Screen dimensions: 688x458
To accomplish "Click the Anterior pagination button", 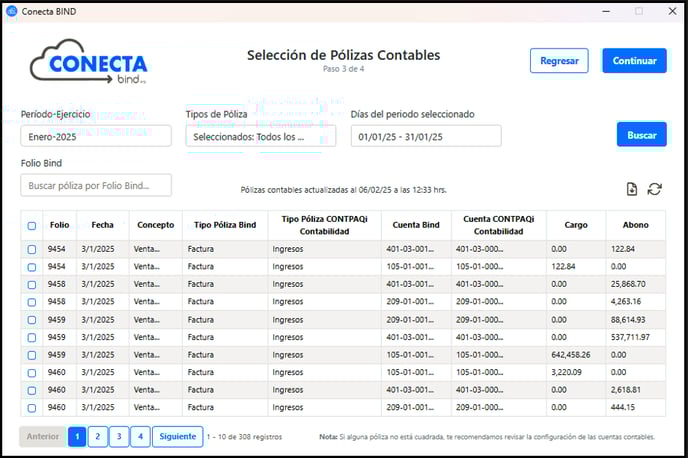I will coord(43,437).
